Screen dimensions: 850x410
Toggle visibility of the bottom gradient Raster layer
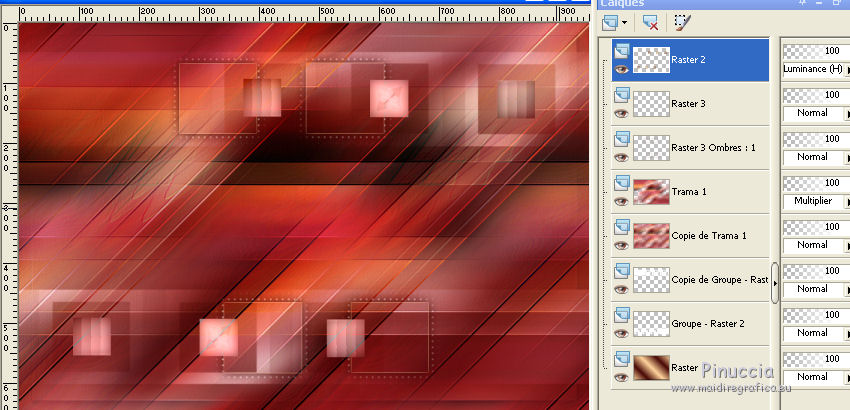click(622, 377)
